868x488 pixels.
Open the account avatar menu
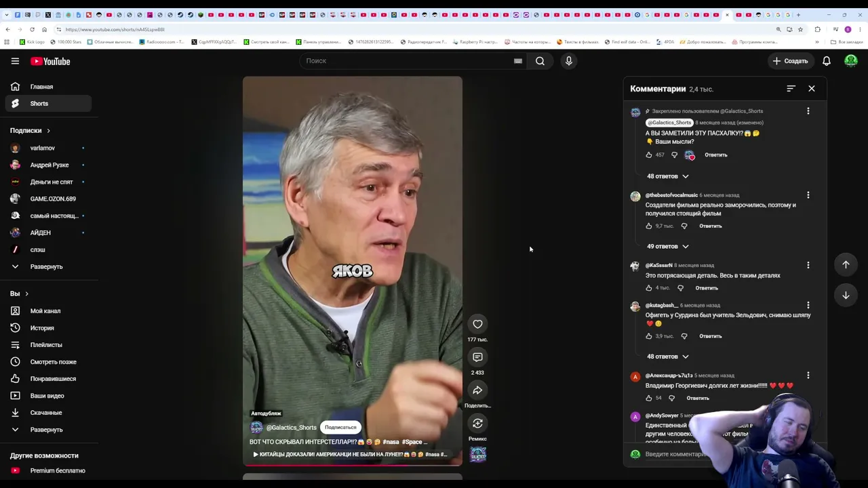[x=851, y=61]
